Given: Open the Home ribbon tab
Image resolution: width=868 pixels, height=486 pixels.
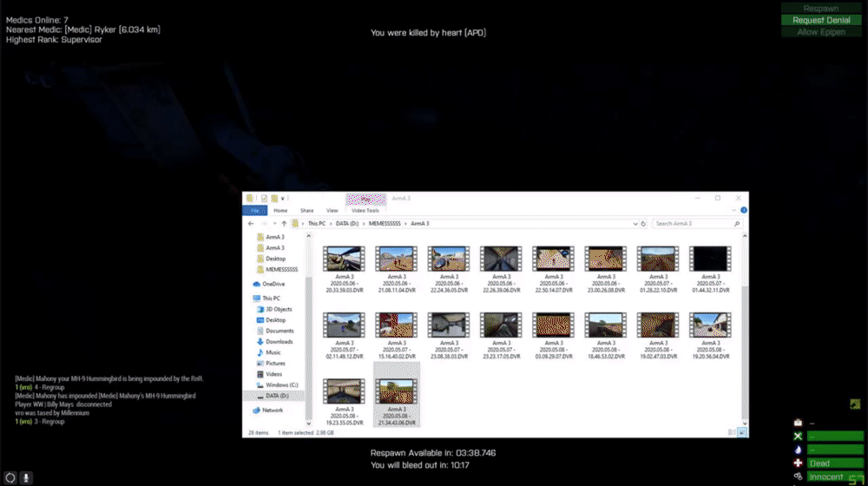Looking at the screenshot, I should click(280, 210).
